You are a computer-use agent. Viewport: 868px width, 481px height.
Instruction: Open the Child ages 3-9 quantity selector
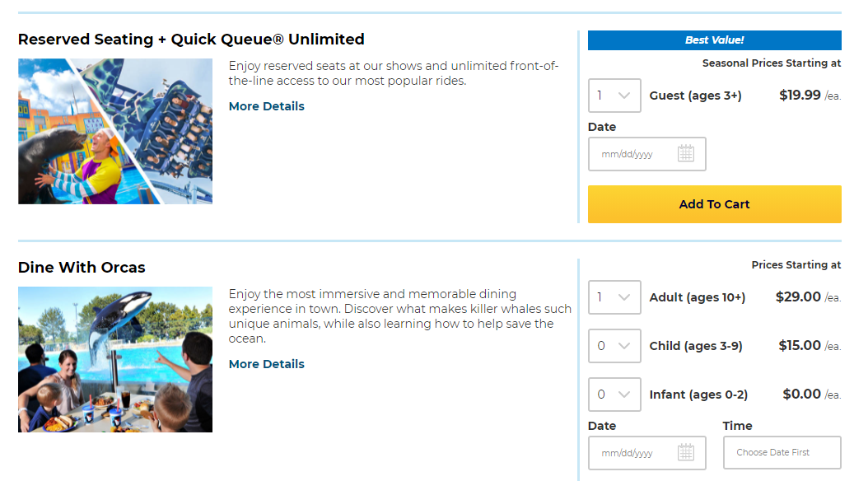click(x=614, y=346)
